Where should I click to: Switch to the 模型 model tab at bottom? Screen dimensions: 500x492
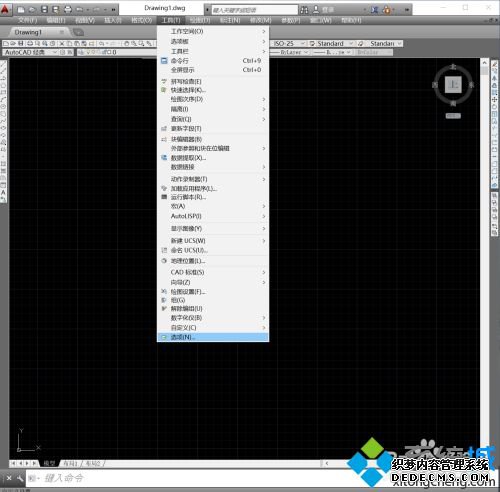click(49, 463)
